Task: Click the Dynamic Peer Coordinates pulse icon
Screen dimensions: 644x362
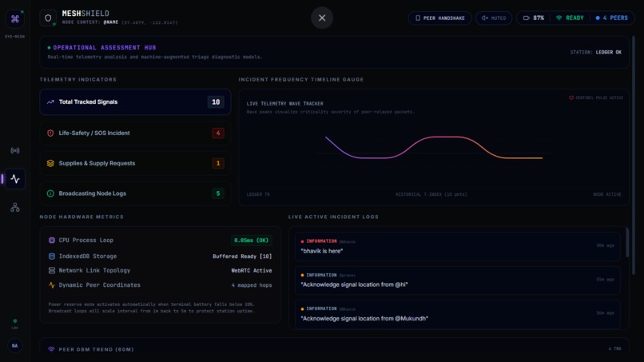Action: pyautogui.click(x=52, y=284)
